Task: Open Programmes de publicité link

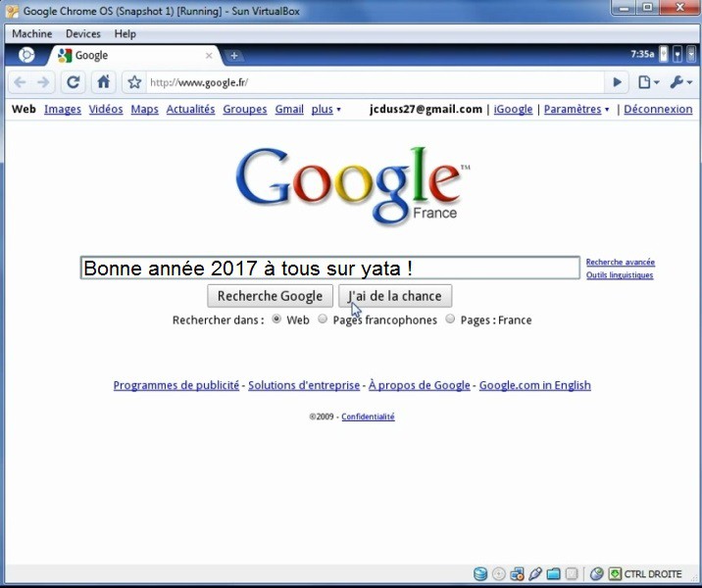Action: click(175, 385)
